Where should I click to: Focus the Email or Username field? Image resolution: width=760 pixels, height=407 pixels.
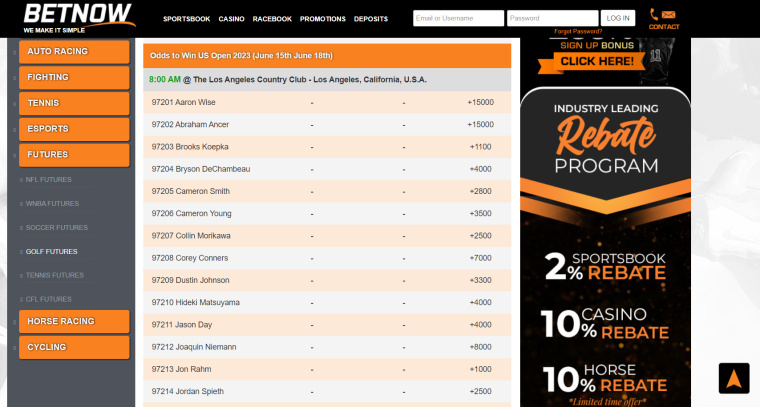point(458,18)
